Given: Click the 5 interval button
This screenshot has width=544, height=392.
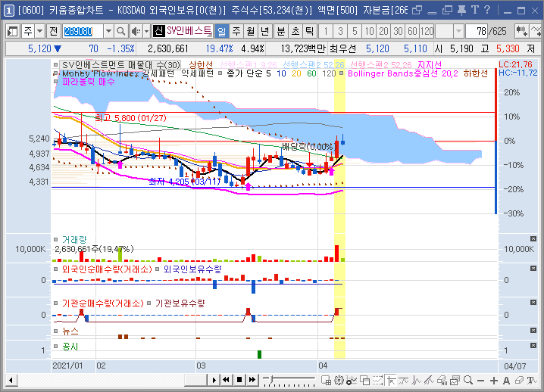Looking at the screenshot, I should point(355,32).
